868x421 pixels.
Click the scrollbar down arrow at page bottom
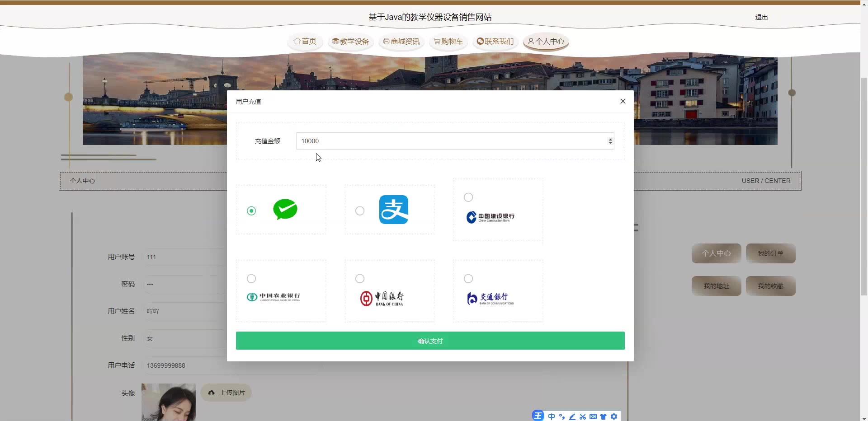pos(864,418)
